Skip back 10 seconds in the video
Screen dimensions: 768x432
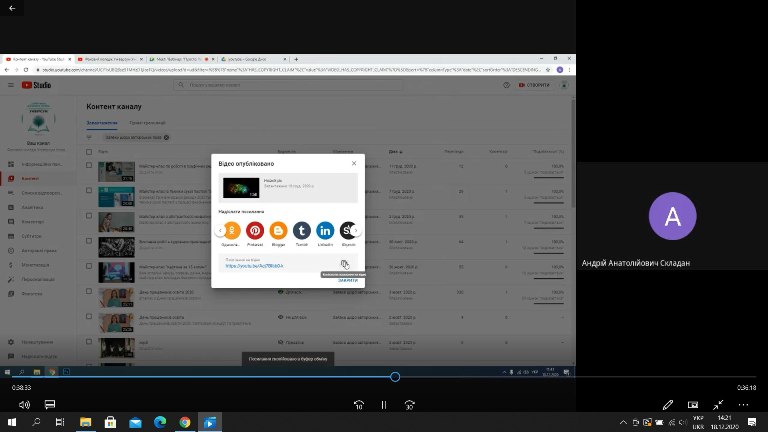[359, 405]
